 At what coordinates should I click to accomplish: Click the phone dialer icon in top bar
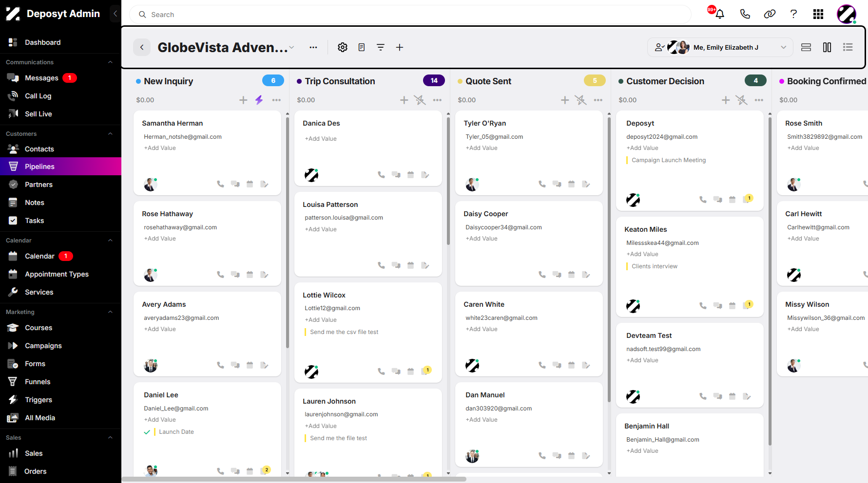coord(745,14)
